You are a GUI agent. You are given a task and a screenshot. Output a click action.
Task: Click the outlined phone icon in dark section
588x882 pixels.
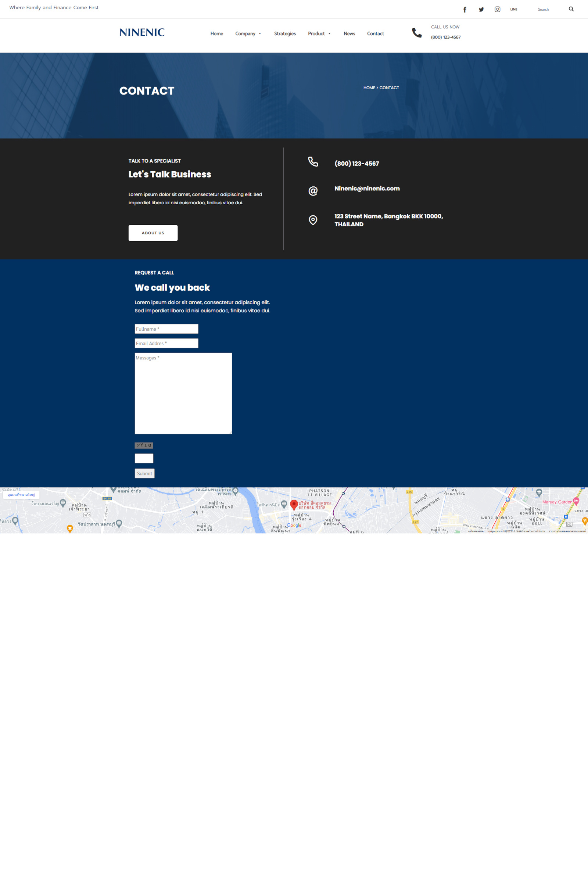coord(313,162)
